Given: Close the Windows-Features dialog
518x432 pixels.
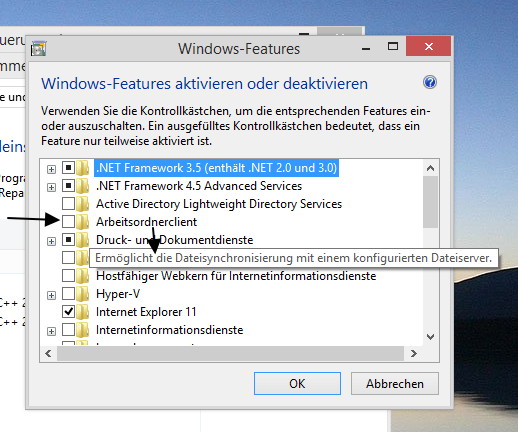Looking at the screenshot, I should click(428, 46).
